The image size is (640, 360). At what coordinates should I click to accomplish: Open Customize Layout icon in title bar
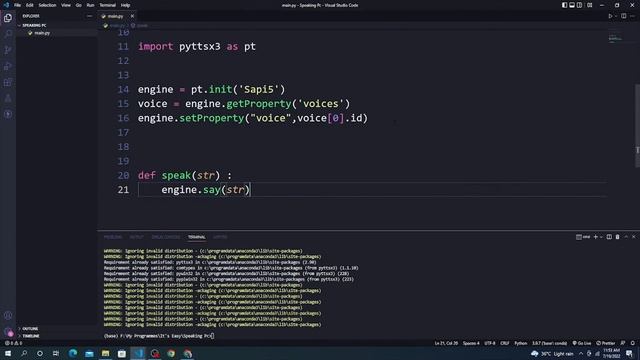click(x=590, y=5)
